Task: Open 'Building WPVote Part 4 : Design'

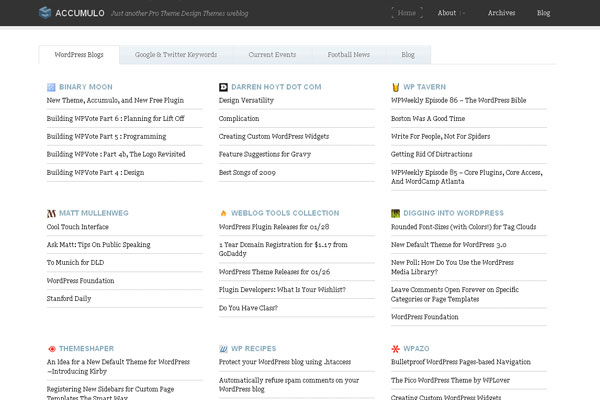Action: coord(95,173)
